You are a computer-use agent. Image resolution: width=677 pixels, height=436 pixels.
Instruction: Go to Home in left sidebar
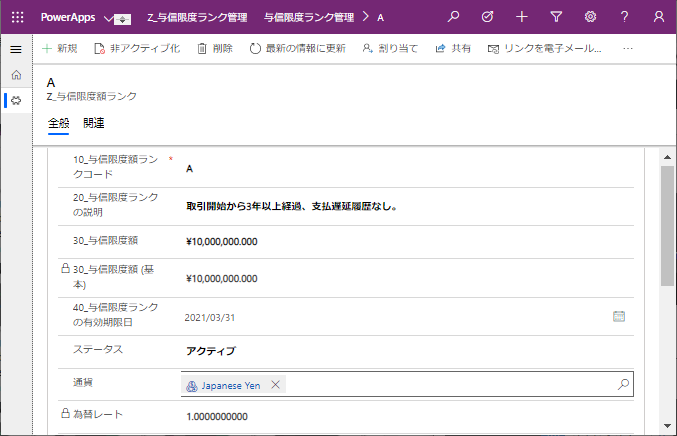(16, 75)
